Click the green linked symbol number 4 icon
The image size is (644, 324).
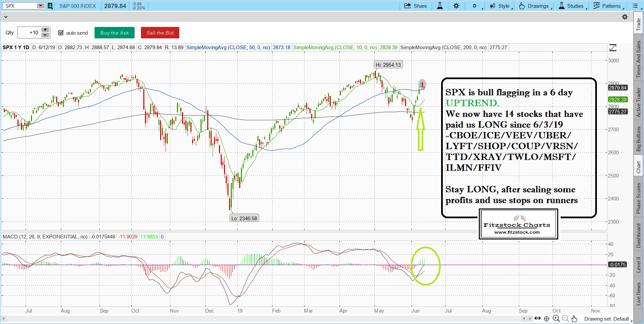coord(50,6)
